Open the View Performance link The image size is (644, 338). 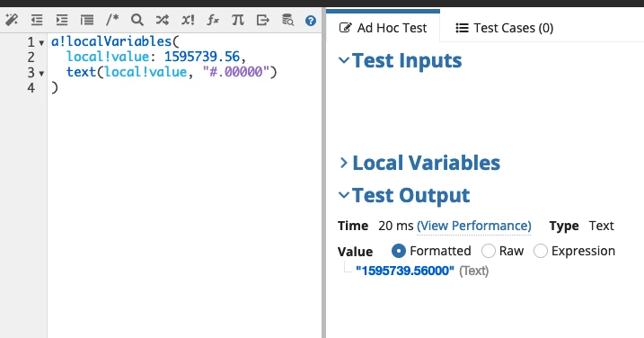click(474, 226)
